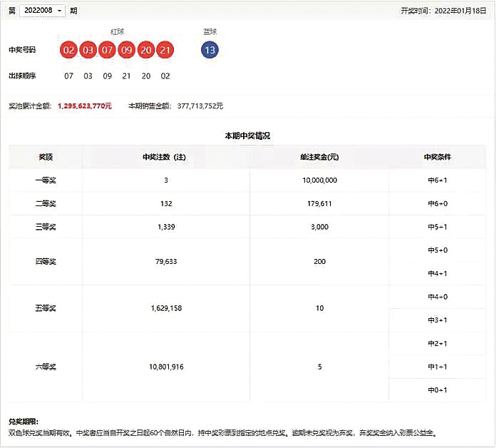Click the 中奖条件 column header
Screen dimensions: 499x448
pyautogui.click(x=437, y=157)
